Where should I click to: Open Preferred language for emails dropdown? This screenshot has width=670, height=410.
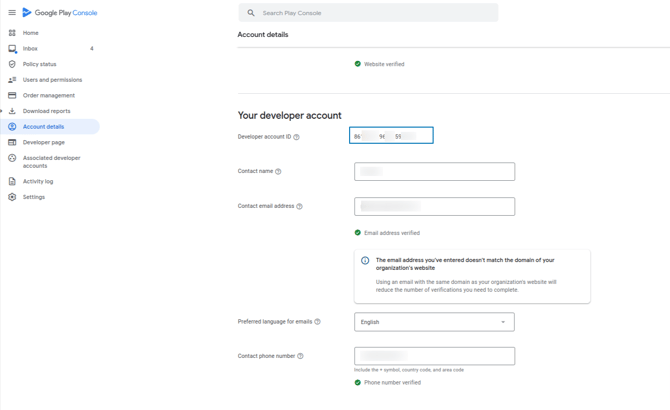pyautogui.click(x=434, y=322)
